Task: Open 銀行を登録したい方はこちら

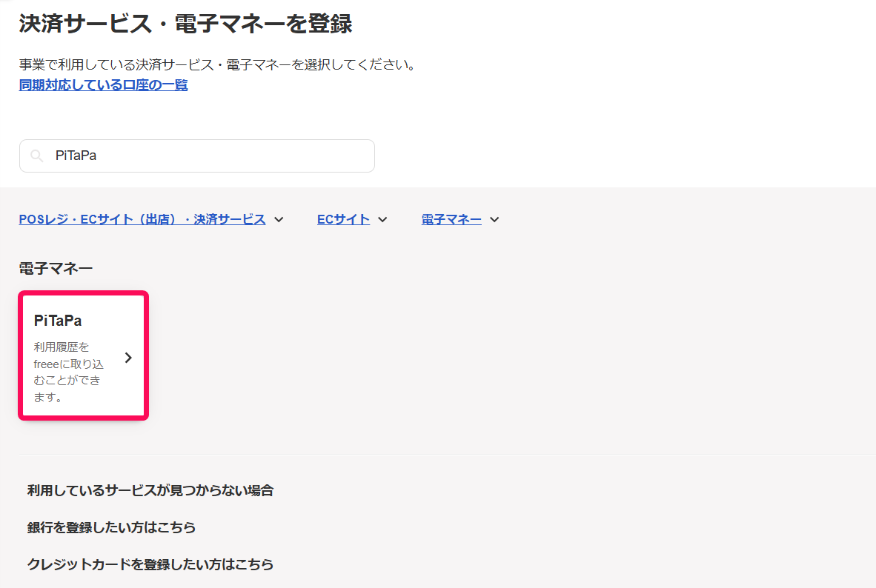Action: (x=112, y=527)
